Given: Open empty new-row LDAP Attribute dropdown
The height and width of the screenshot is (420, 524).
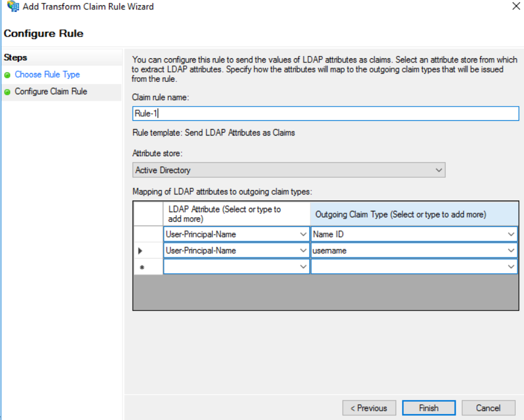Looking at the screenshot, I should point(303,267).
